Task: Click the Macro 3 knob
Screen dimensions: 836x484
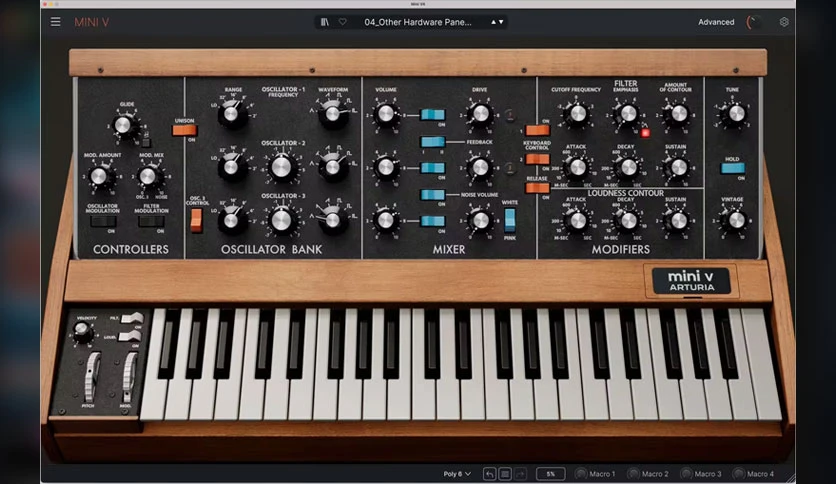Action: pos(686,473)
